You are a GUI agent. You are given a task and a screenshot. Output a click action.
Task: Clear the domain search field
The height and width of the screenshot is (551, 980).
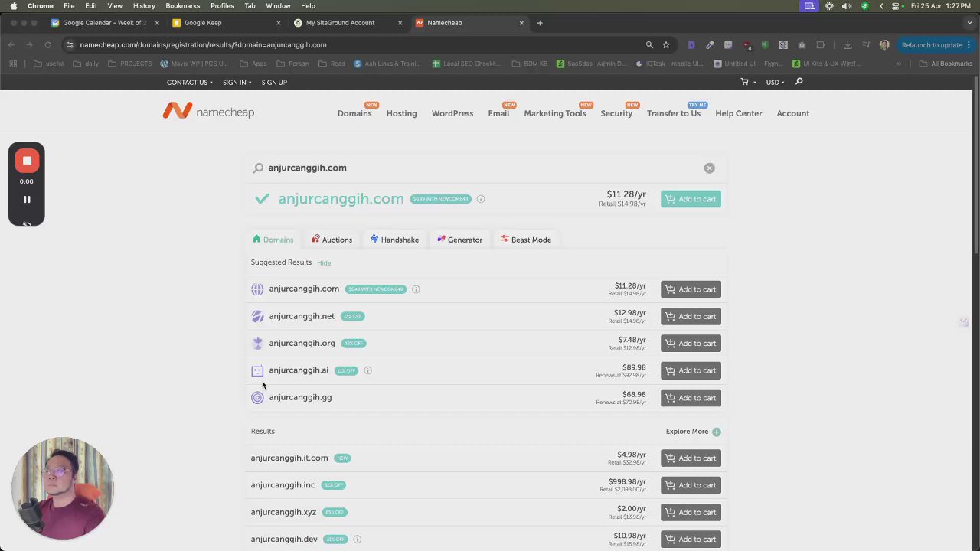709,168
